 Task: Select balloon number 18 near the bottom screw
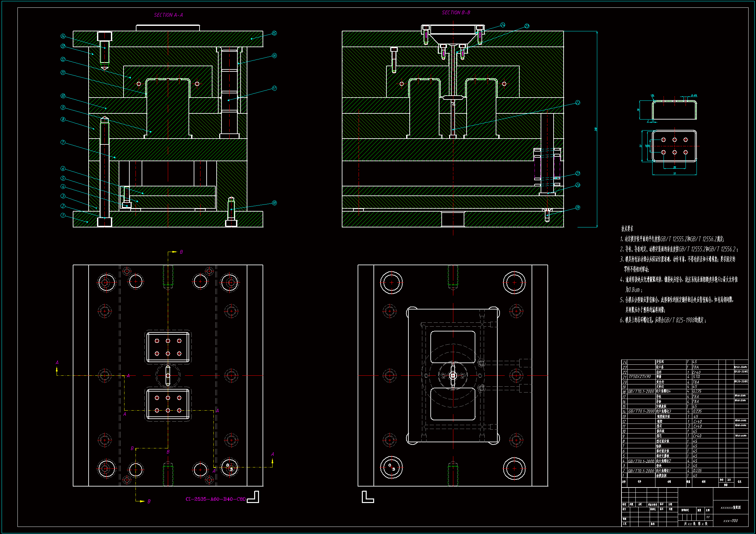[274, 203]
